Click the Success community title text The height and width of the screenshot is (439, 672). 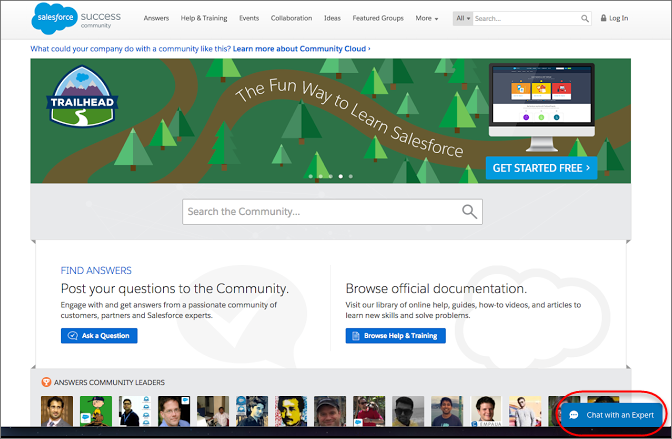pos(101,19)
